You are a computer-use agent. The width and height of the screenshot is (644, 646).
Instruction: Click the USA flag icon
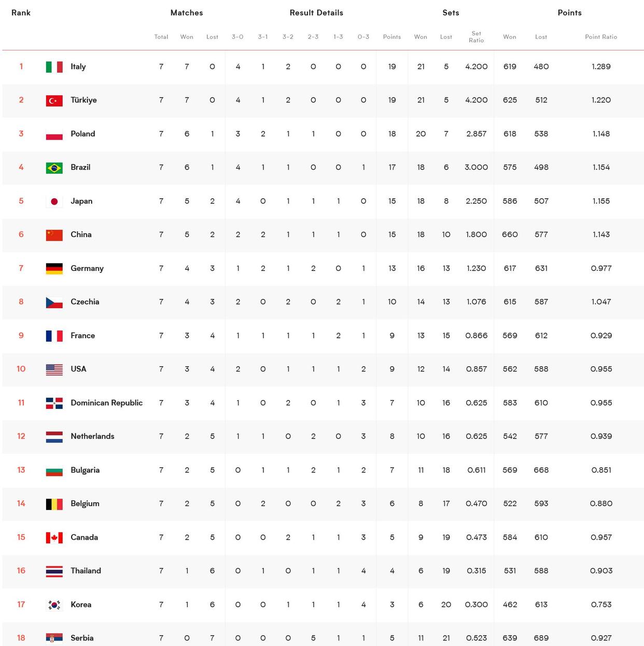tap(54, 369)
